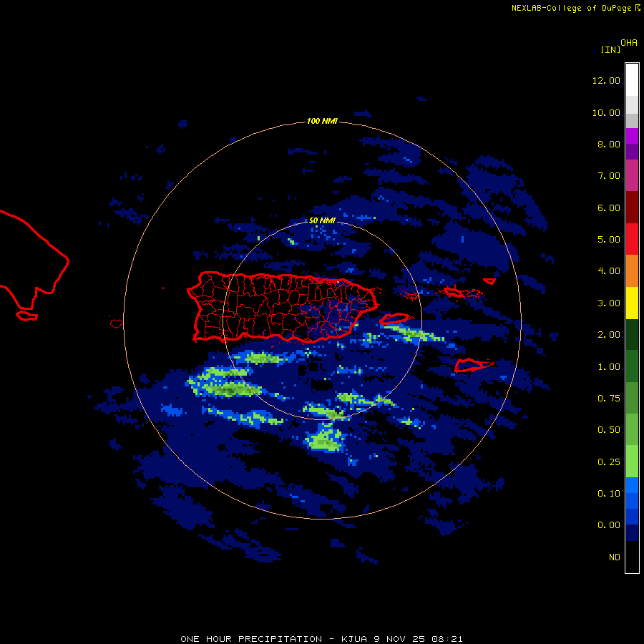Pick the bright red legend swatch near 5.00
Image resolution: width=644 pixels, height=644 pixels.
pyautogui.click(x=632, y=239)
